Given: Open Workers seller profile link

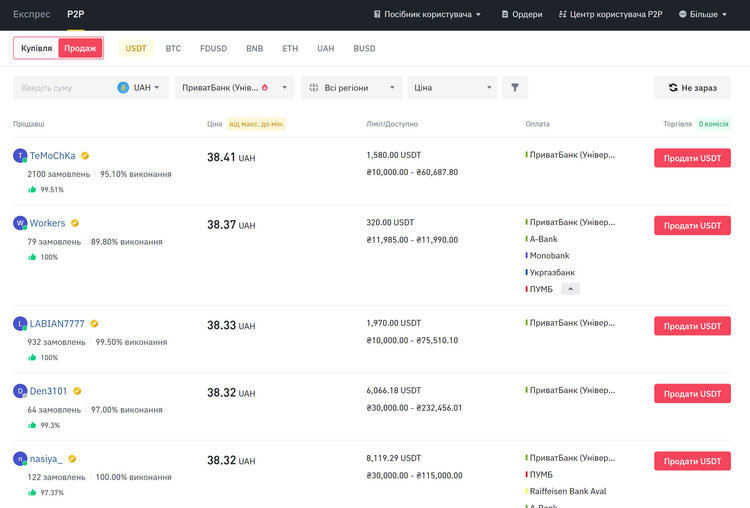Looking at the screenshot, I should coord(47,223).
